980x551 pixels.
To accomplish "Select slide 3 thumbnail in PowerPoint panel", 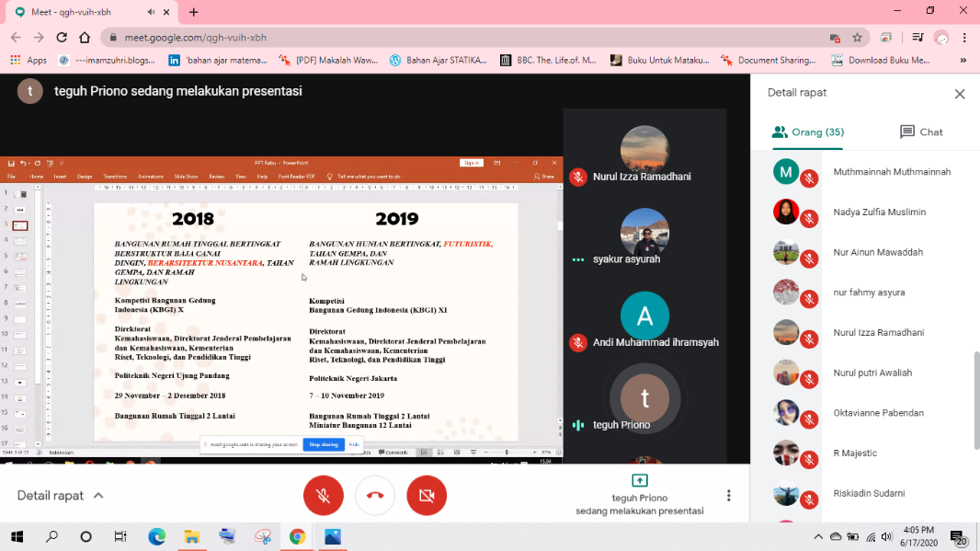I will (x=20, y=225).
